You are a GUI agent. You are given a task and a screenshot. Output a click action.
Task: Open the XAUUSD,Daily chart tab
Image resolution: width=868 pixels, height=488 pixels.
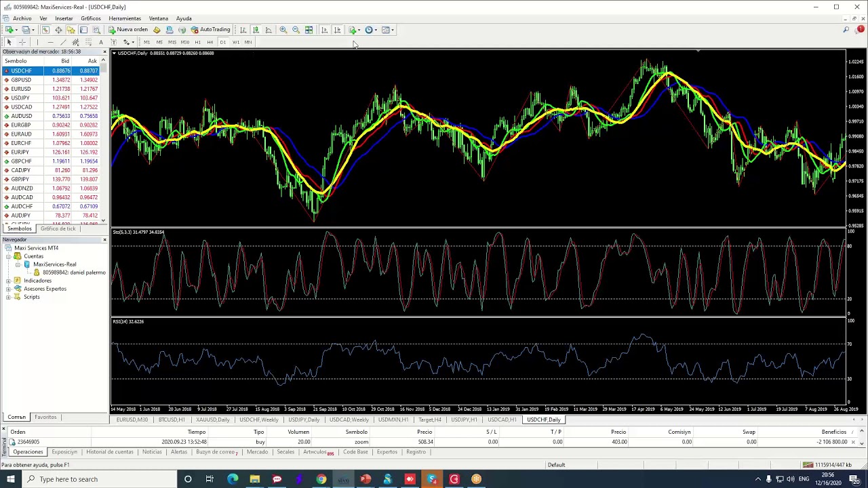point(212,420)
